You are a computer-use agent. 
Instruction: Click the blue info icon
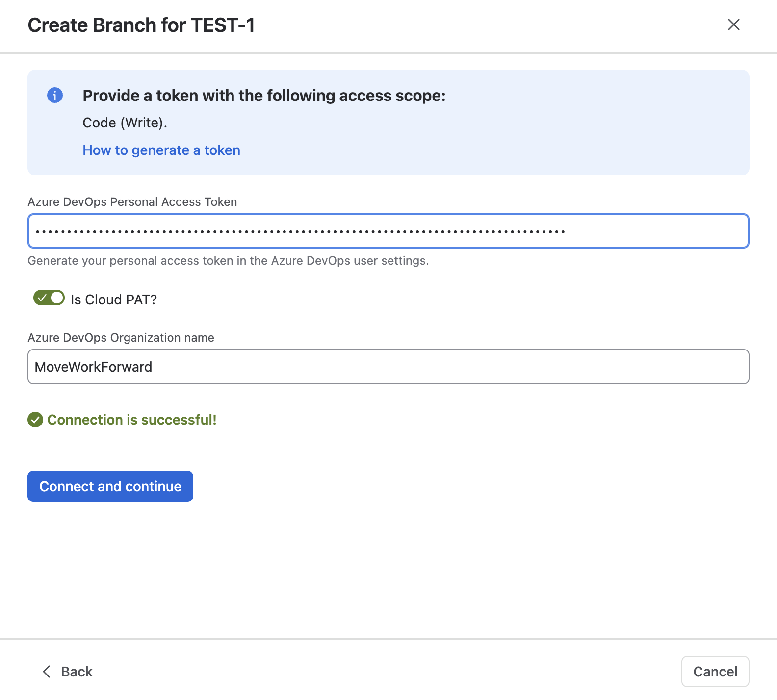(x=55, y=95)
